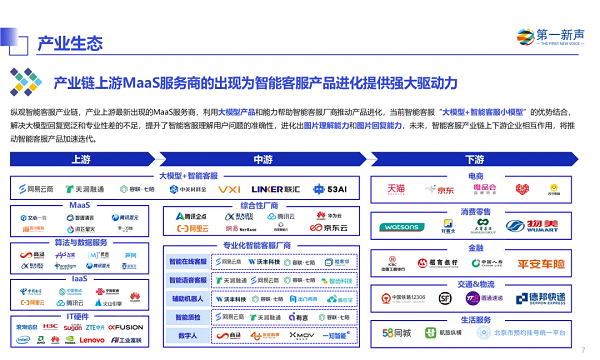Select the Sugon logo
600x360 pixels.
click(x=72, y=328)
